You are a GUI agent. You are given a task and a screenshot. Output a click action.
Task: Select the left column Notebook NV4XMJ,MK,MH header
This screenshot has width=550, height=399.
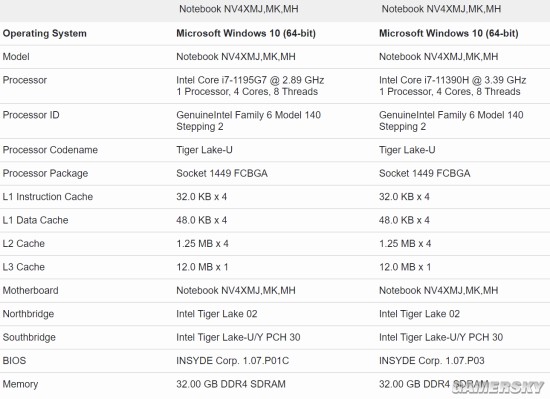[x=239, y=9]
